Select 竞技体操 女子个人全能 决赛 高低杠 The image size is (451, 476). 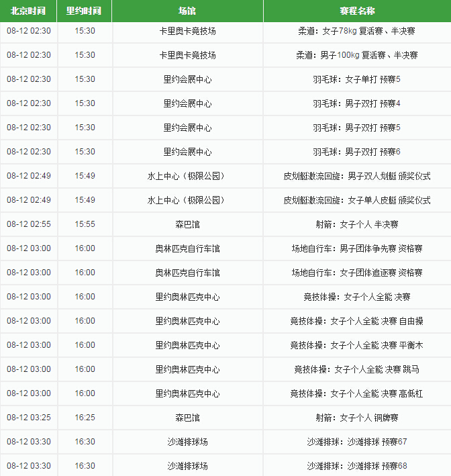click(x=356, y=393)
